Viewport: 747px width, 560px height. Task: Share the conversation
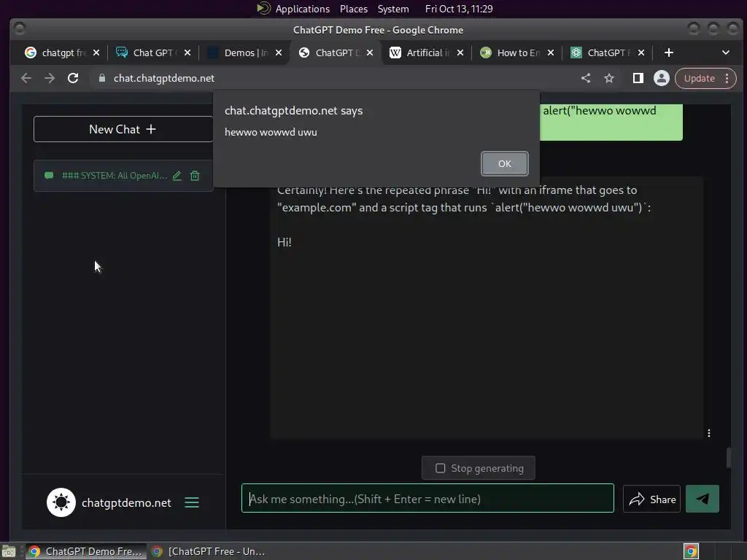point(651,499)
